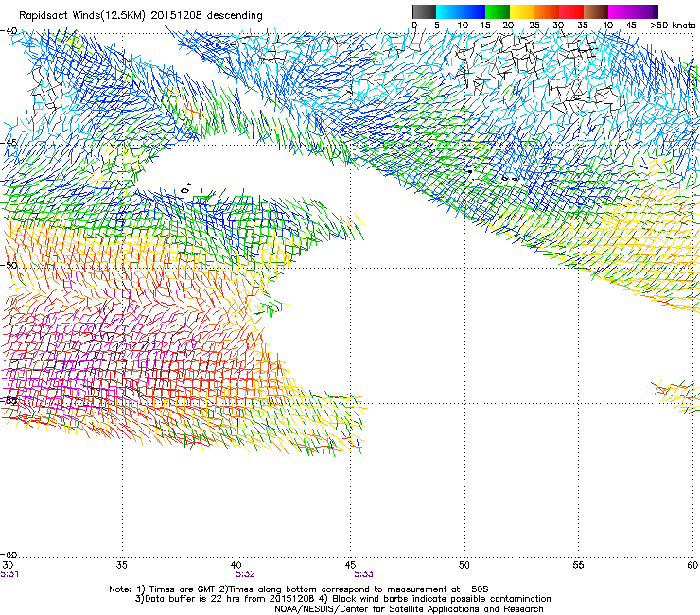Screen dimensions: 700x615
Task: Click the magenta 40-45 knots legend swatch
Action: point(621,11)
